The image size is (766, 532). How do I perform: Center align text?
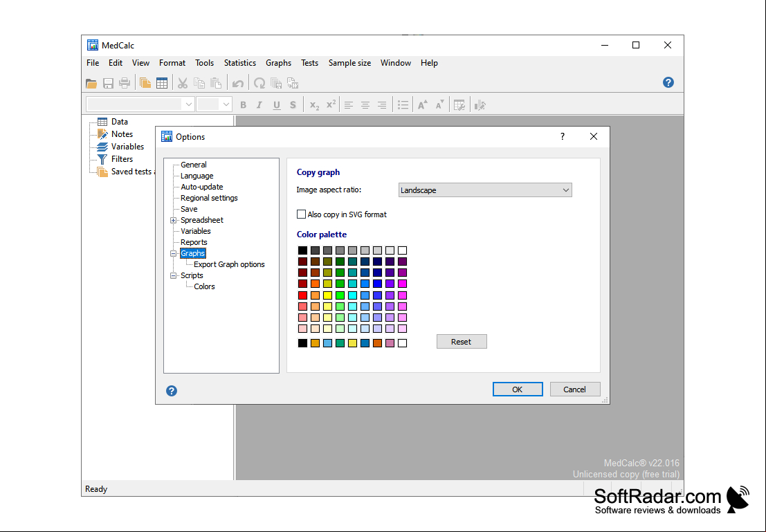click(x=365, y=105)
